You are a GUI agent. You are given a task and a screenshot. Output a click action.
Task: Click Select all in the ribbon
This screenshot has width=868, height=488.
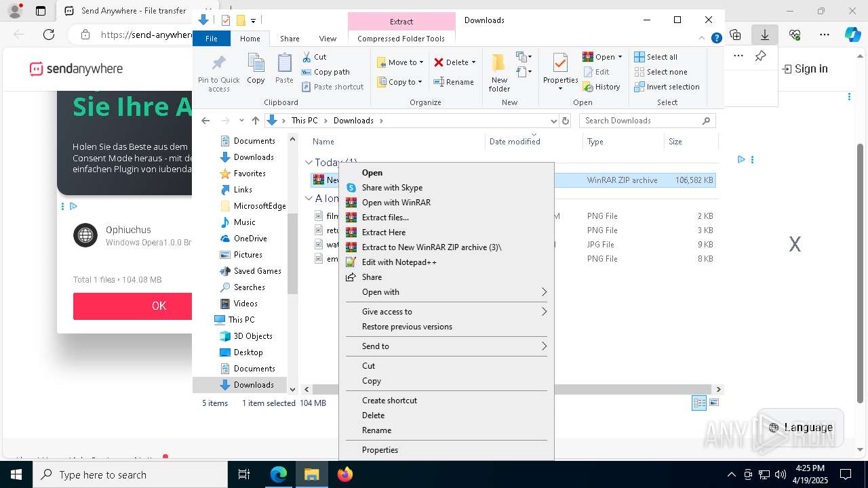pyautogui.click(x=656, y=57)
